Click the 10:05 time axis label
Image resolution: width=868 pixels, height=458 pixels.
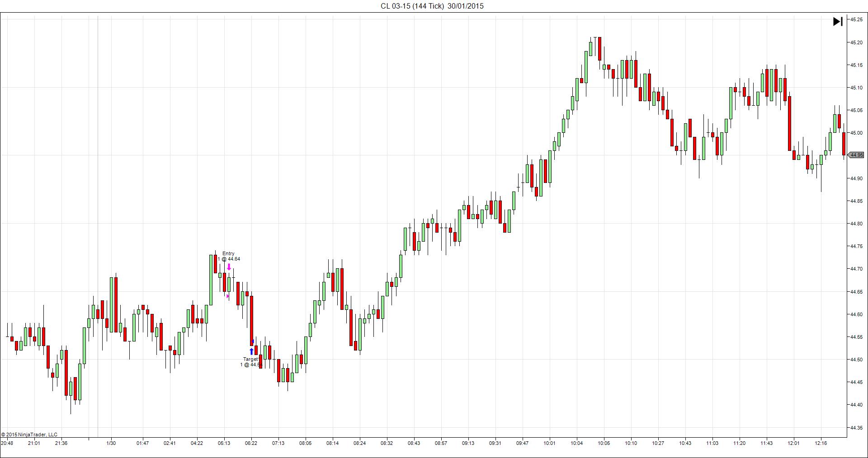click(604, 443)
